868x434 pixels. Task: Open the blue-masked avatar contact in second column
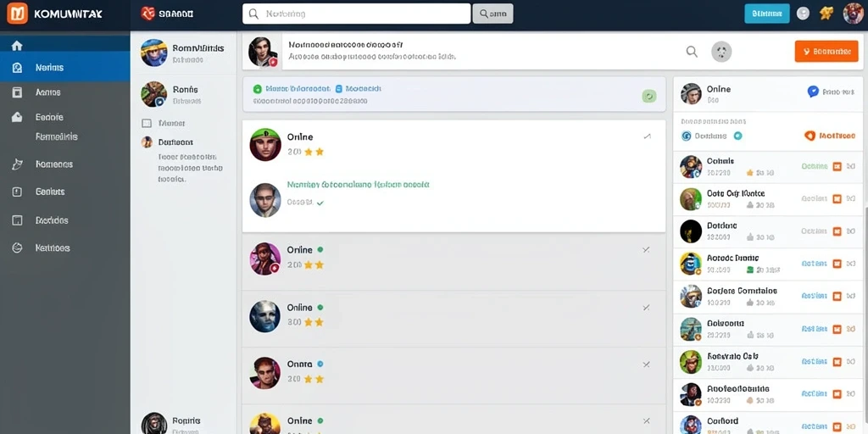(154, 53)
